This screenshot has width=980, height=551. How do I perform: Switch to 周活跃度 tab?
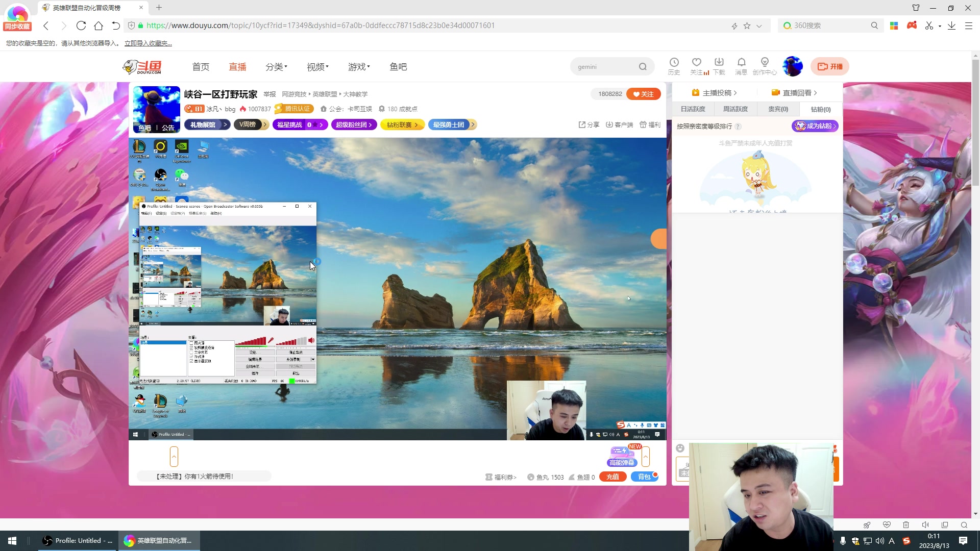click(x=735, y=109)
